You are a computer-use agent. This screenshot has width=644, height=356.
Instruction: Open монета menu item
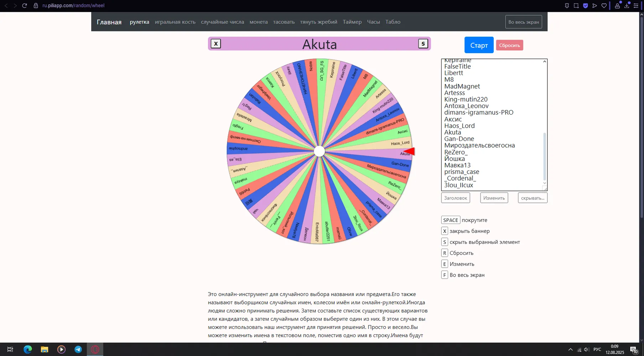tap(259, 22)
